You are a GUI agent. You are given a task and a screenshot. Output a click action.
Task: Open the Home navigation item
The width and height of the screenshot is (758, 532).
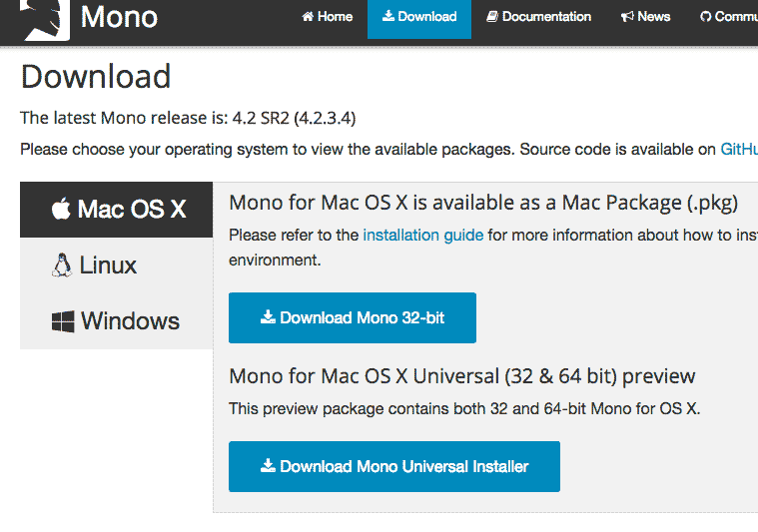pyautogui.click(x=328, y=17)
